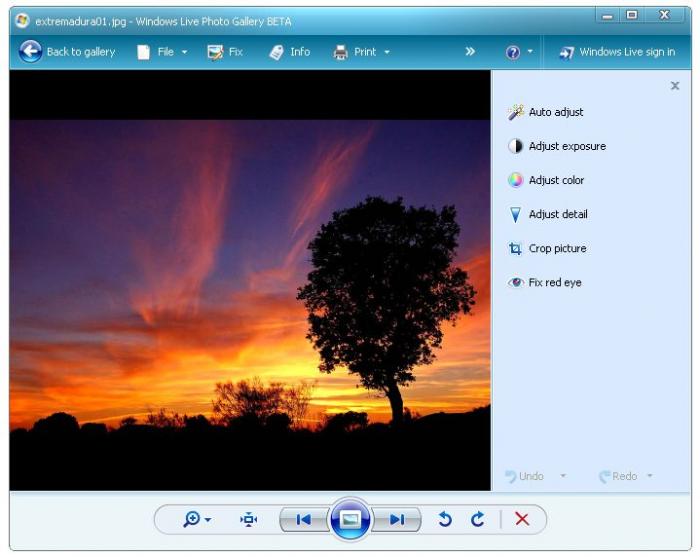
Task: Start the slide show with center button
Action: point(350,520)
